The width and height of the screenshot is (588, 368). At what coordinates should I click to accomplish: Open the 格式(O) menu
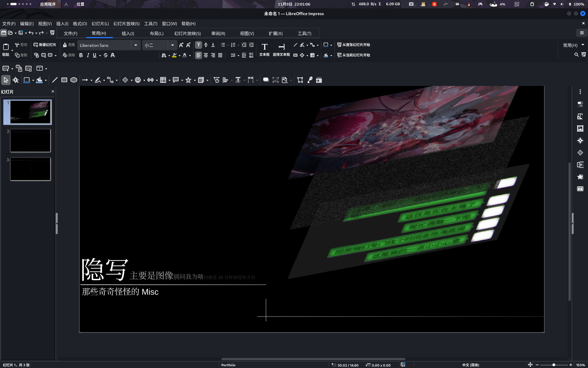80,24
